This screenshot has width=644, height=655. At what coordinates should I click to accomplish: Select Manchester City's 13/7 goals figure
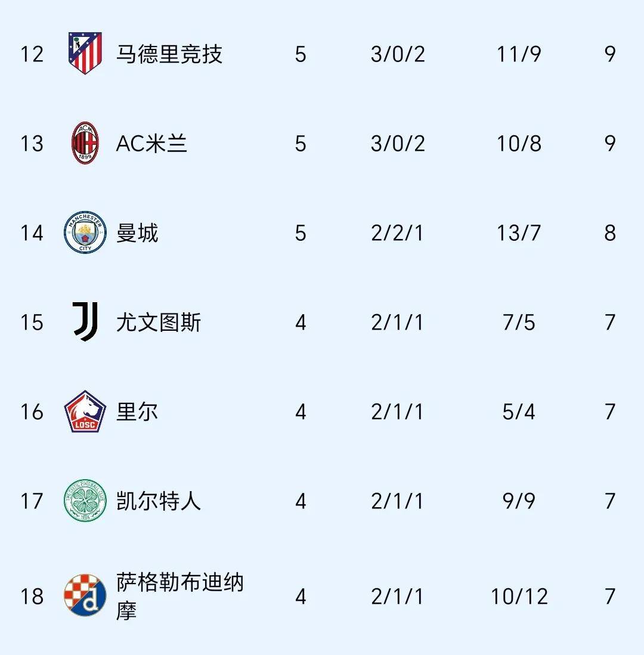519,233
